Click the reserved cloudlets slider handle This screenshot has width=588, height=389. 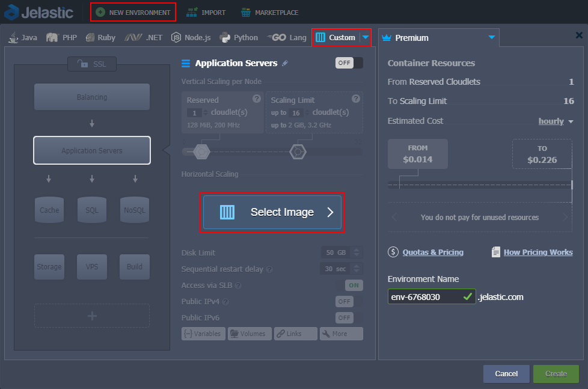(201, 152)
